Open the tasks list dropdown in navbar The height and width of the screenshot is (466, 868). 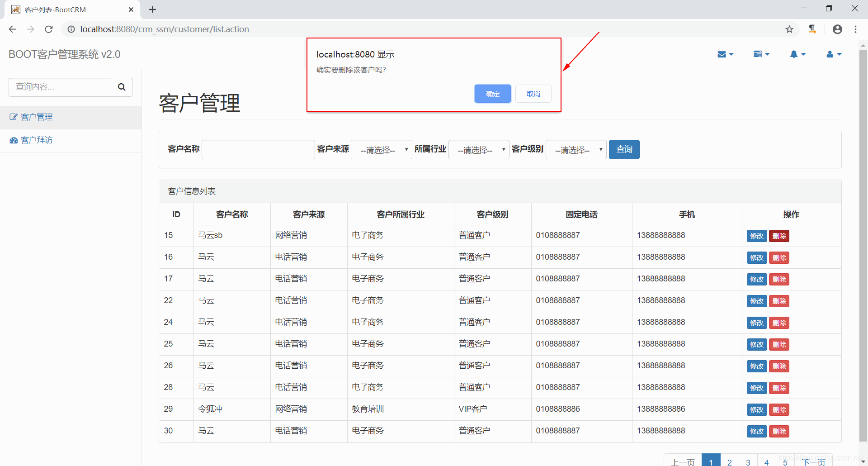(761, 54)
